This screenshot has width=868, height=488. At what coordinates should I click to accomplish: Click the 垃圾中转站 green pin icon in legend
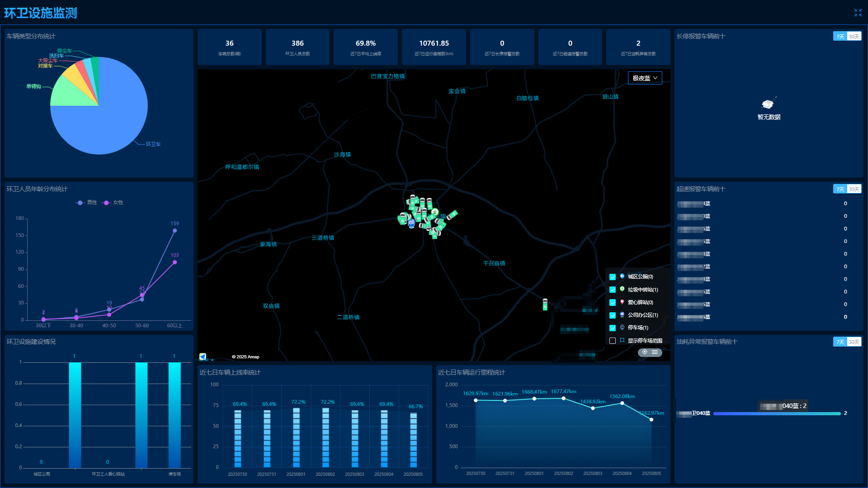coord(622,289)
